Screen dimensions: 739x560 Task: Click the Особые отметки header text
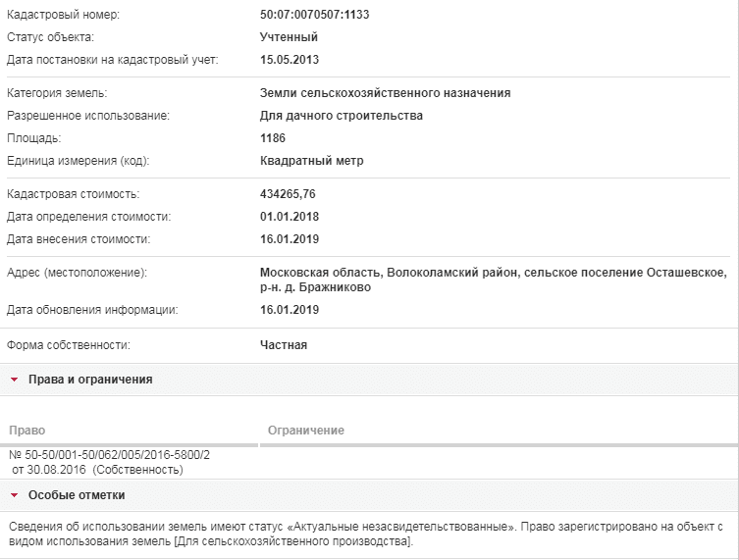tap(77, 495)
